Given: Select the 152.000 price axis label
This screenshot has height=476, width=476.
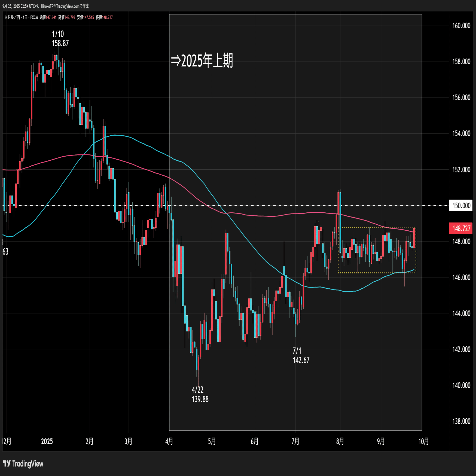Looking at the screenshot, I should tap(461, 170).
